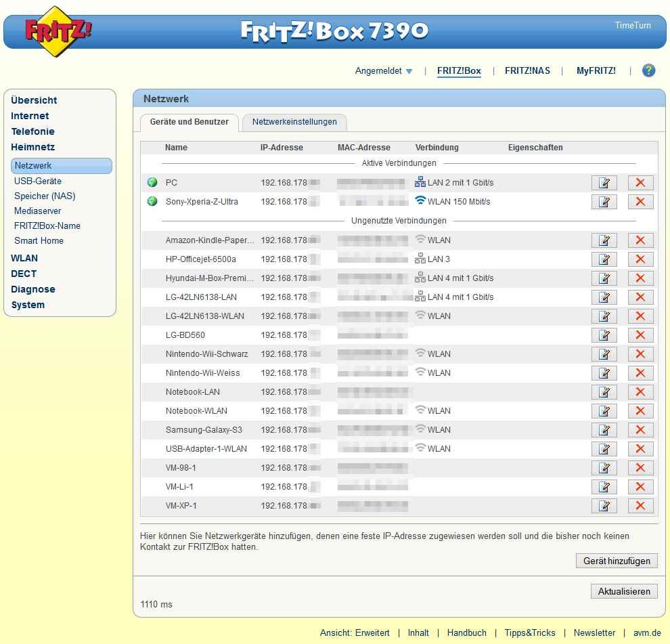Remove the USB-Adapter-1-WLAN device
670x644 pixels.
click(640, 448)
